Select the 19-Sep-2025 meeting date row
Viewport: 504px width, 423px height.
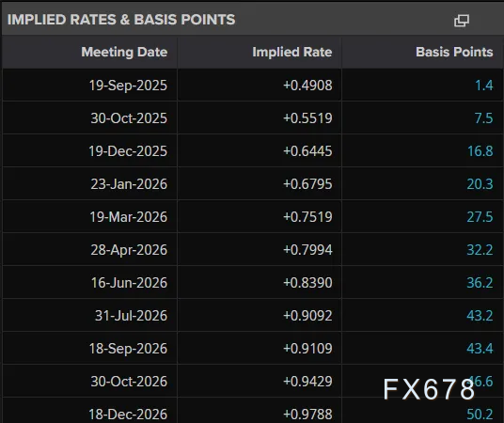(253, 86)
